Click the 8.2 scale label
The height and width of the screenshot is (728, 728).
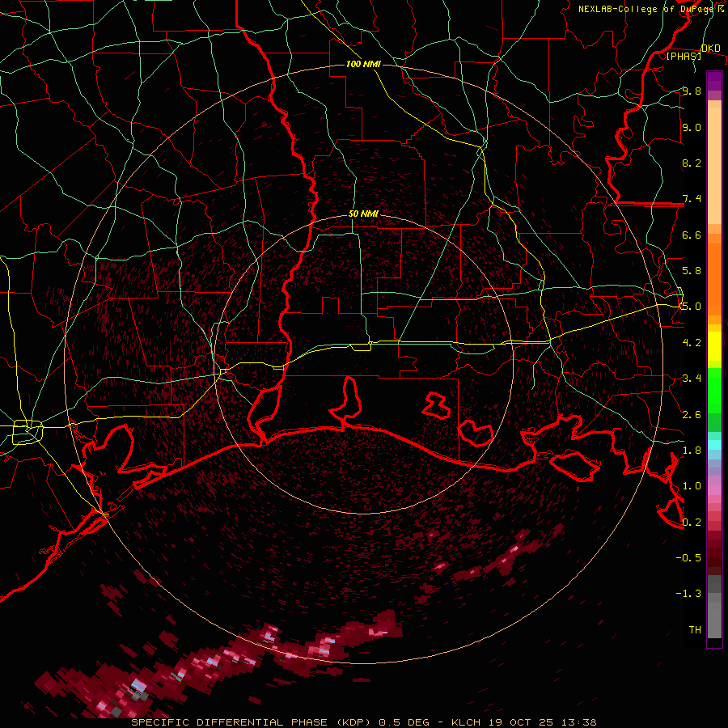click(x=692, y=163)
